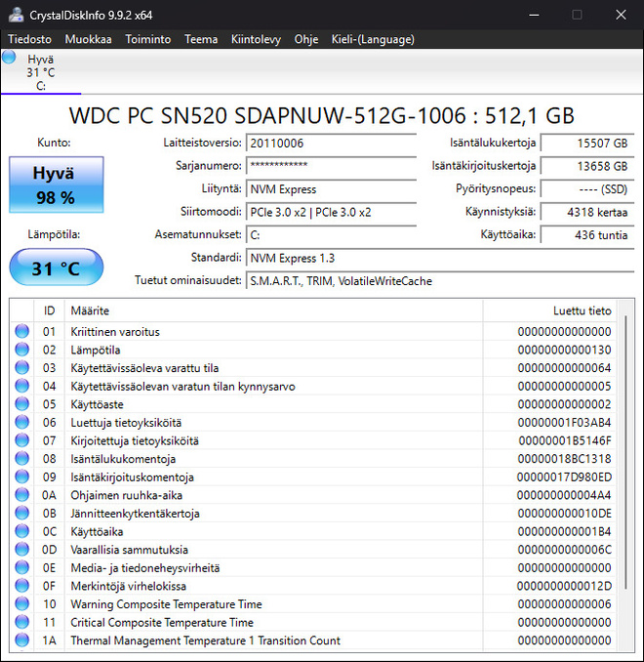Click status orb for Media- ja tiedoneheysvirheitä row
The height and width of the screenshot is (662, 644).
21,567
